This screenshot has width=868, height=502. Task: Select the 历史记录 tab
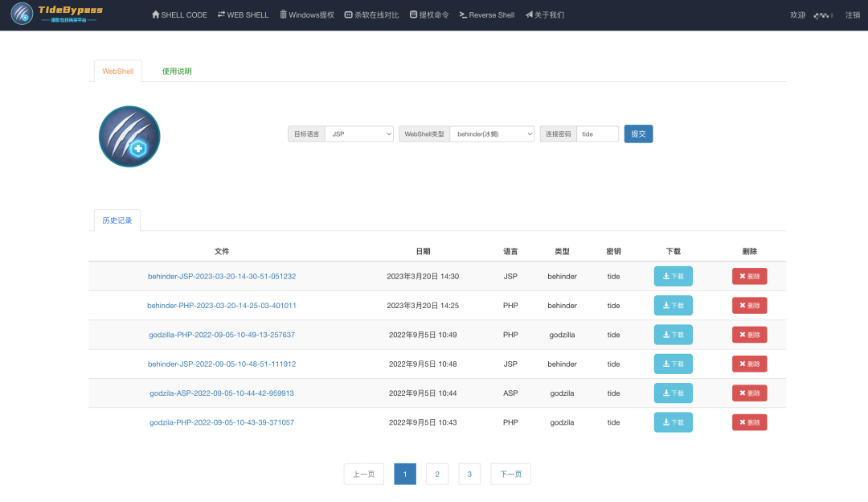point(117,220)
